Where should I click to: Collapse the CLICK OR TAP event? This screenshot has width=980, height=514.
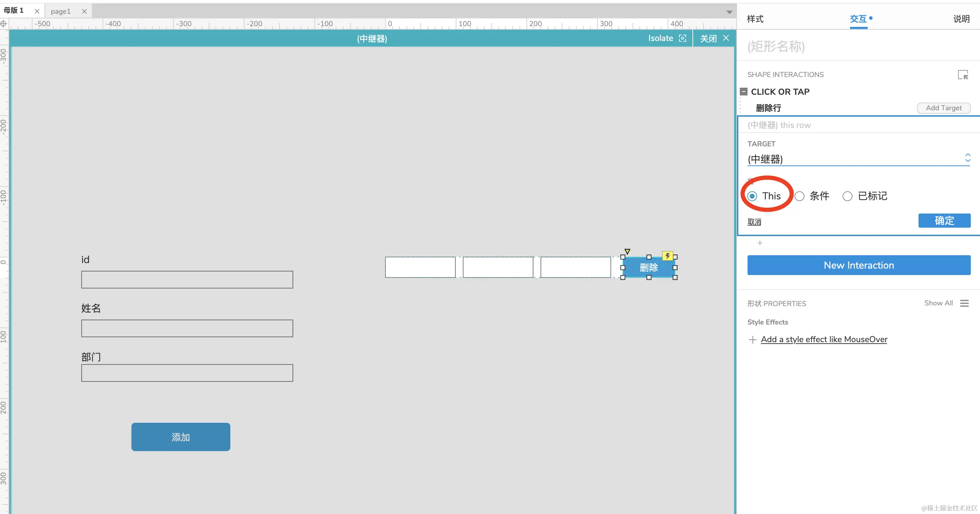(x=743, y=92)
